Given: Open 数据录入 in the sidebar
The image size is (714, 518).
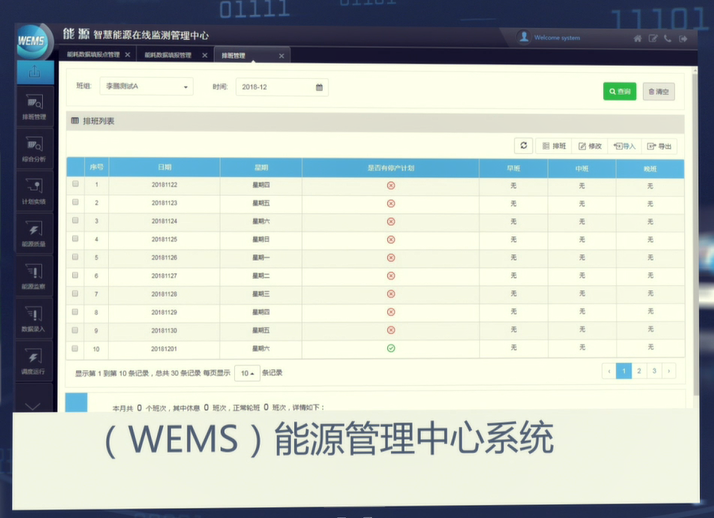Looking at the screenshot, I should (35, 319).
